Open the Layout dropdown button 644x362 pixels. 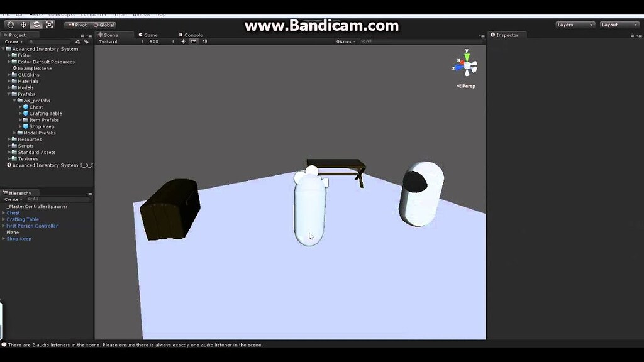pos(618,25)
